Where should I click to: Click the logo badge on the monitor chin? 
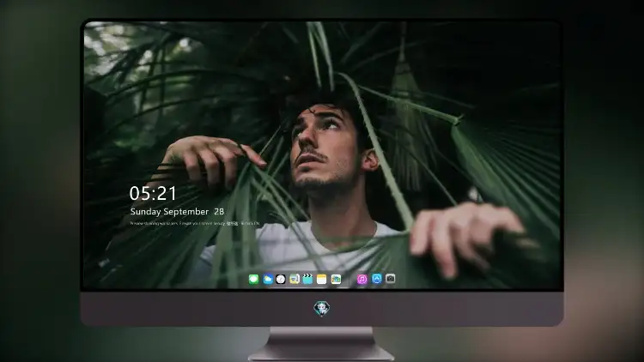(322, 309)
